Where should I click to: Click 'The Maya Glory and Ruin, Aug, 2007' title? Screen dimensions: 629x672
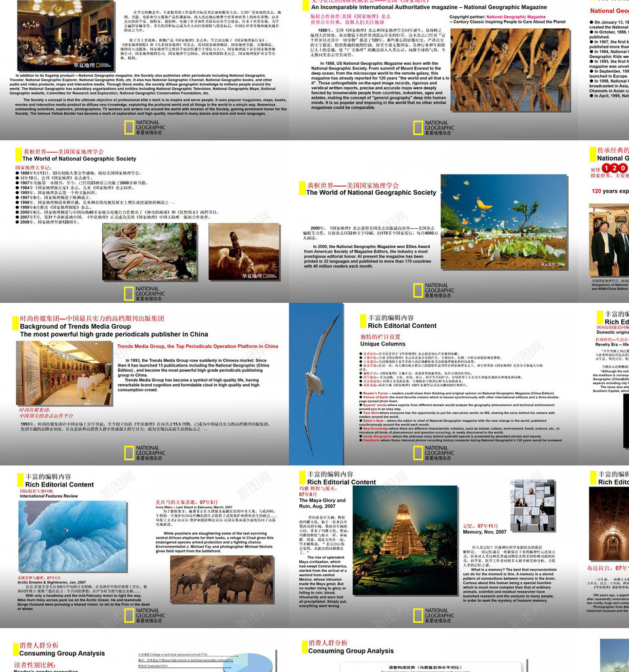pos(322,503)
